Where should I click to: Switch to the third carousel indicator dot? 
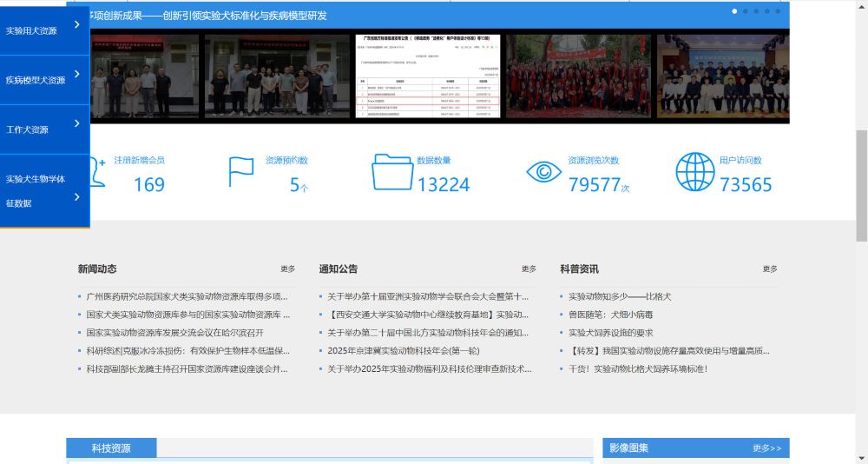pyautogui.click(x=756, y=11)
